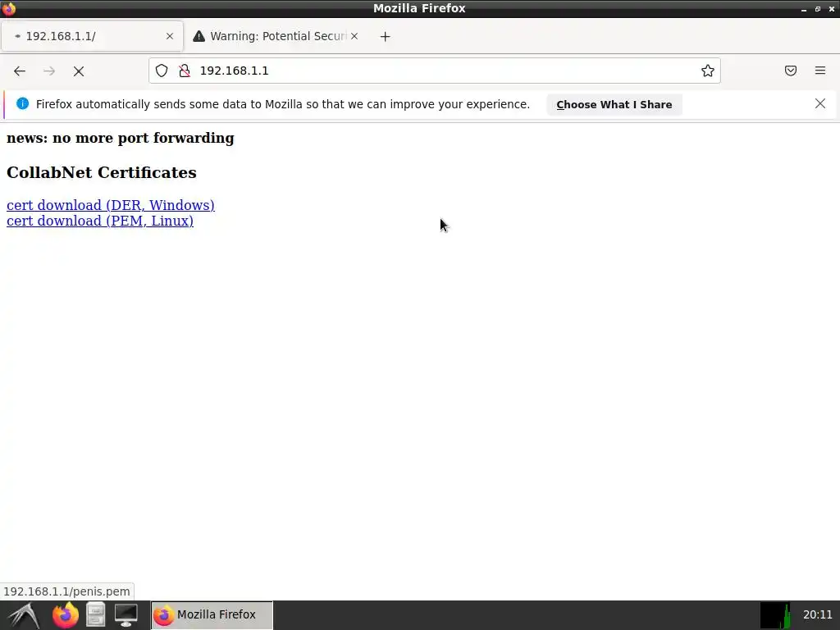Screen dimensions: 840x630
Task: Click the info icon in the notification bar
Action: pyautogui.click(x=22, y=104)
